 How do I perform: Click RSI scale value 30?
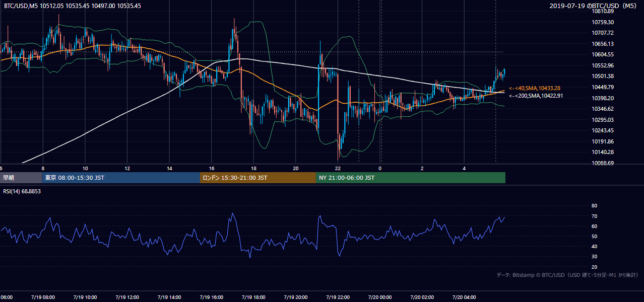click(x=594, y=257)
